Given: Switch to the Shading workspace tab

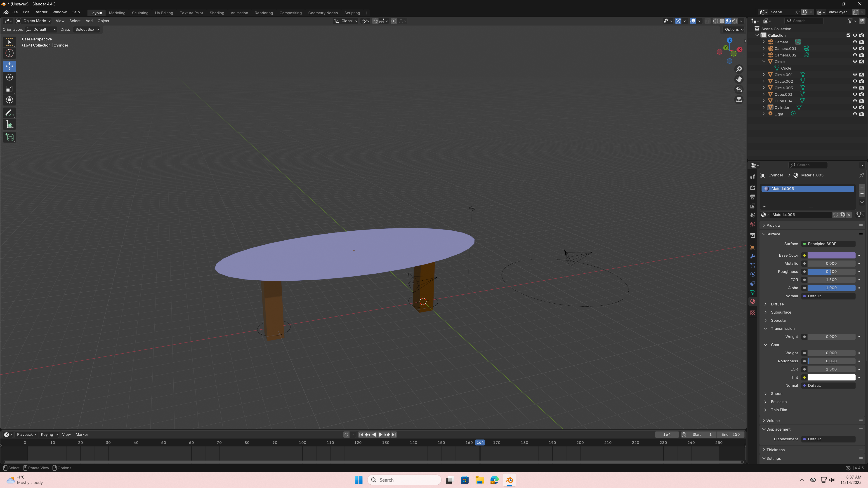Looking at the screenshot, I should pyautogui.click(x=217, y=13).
